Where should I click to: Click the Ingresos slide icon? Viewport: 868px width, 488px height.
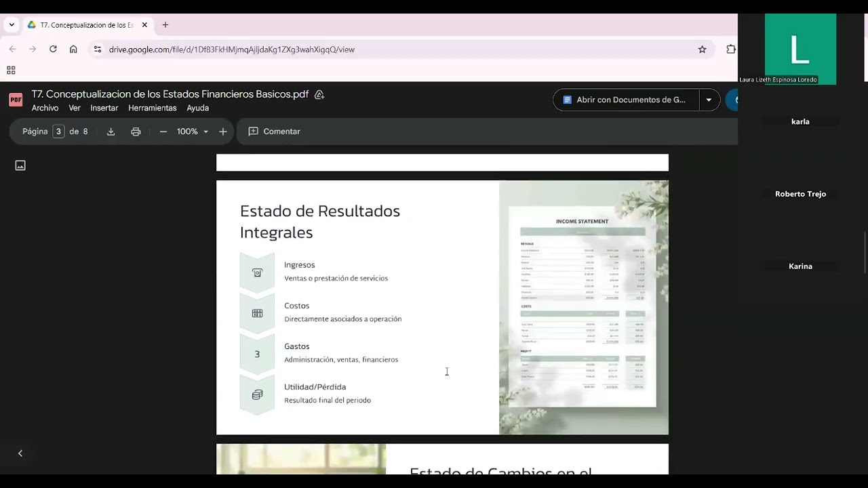(x=257, y=272)
